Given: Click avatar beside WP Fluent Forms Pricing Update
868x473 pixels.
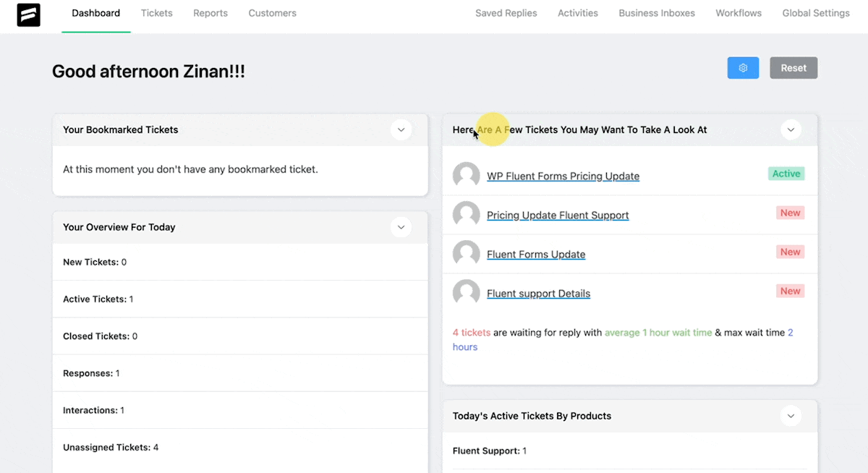Looking at the screenshot, I should coord(467,176).
